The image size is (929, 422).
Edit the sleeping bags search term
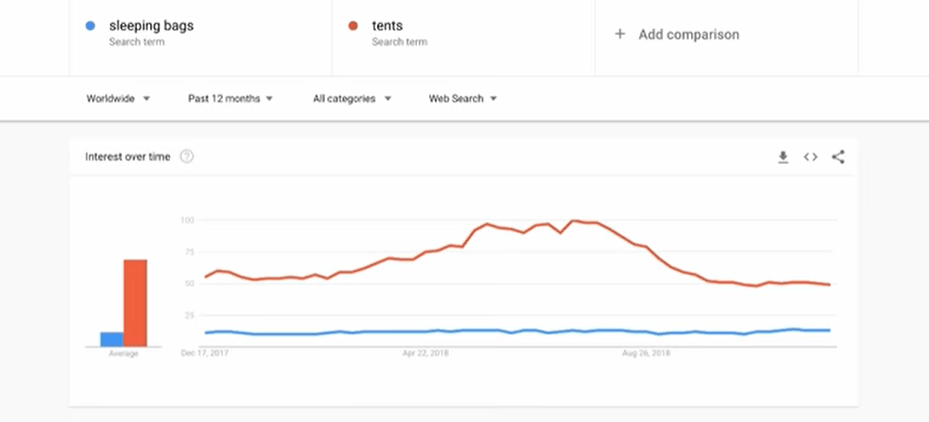point(151,27)
